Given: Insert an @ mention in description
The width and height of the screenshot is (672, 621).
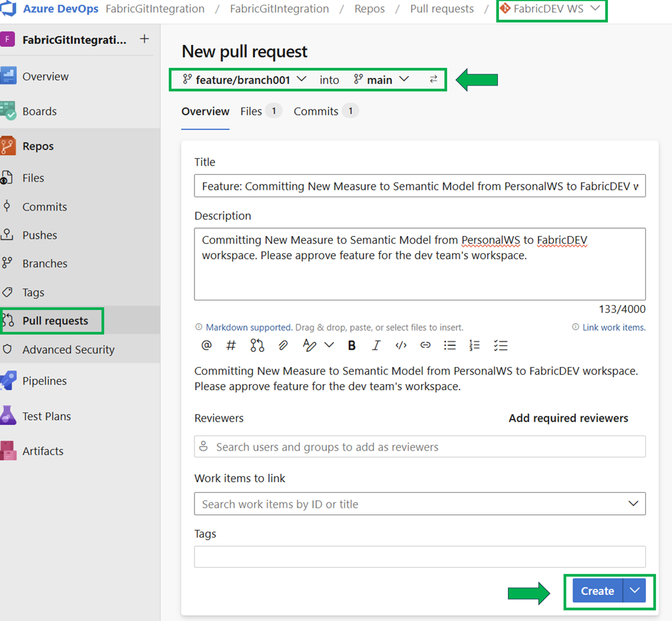Looking at the screenshot, I should tap(206, 345).
